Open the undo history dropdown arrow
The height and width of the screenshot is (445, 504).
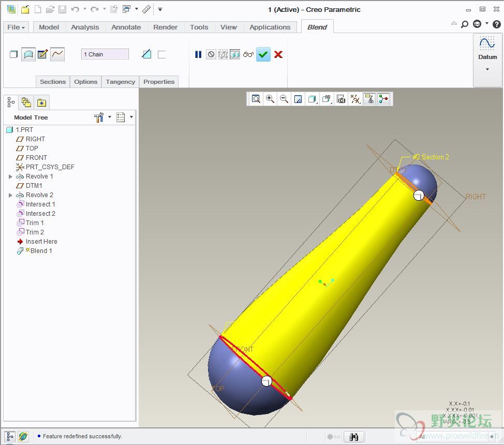84,9
